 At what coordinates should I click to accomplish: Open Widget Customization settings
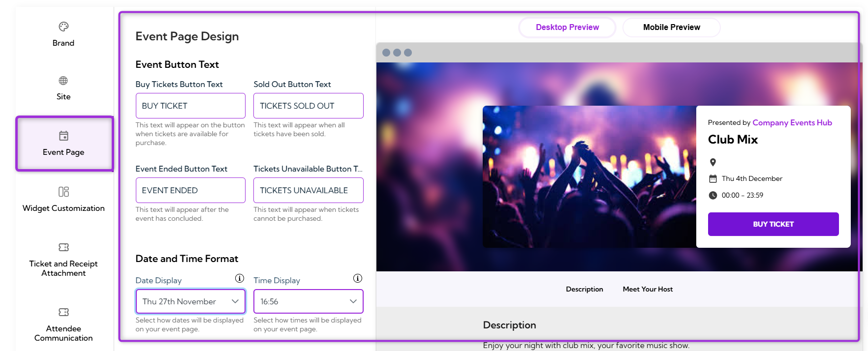point(63,199)
